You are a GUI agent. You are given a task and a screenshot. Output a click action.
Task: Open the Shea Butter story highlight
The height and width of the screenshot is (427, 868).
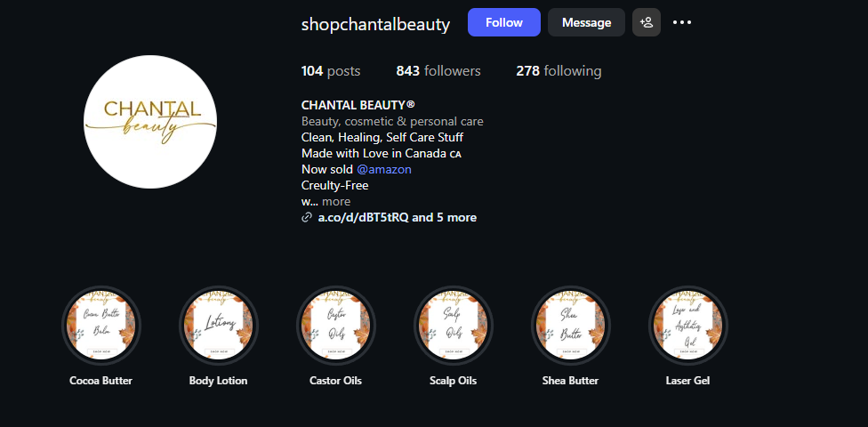[570, 326]
